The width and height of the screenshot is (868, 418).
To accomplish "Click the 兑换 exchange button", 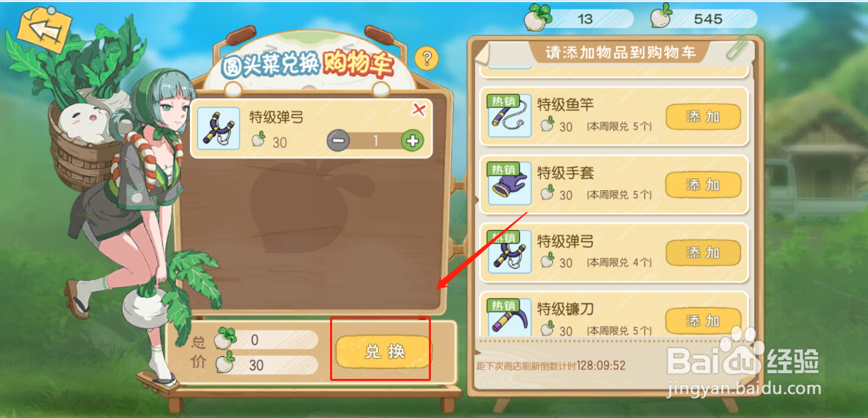I will (x=384, y=351).
